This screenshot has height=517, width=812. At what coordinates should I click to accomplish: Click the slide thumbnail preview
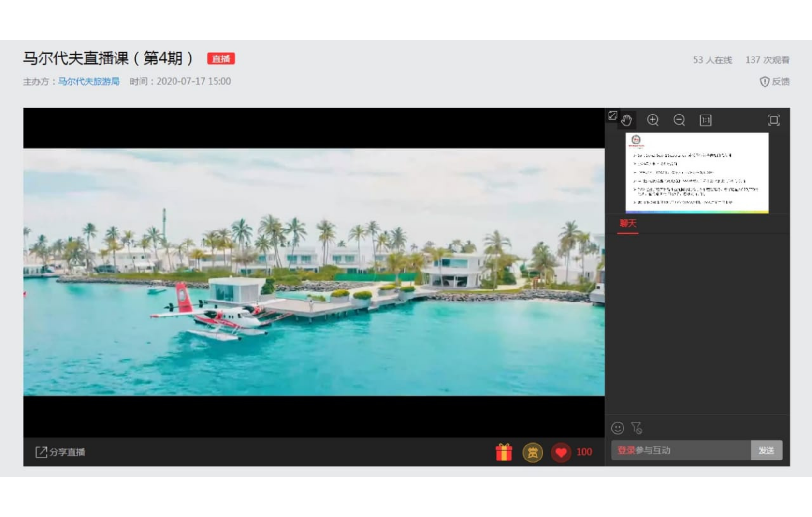click(697, 173)
